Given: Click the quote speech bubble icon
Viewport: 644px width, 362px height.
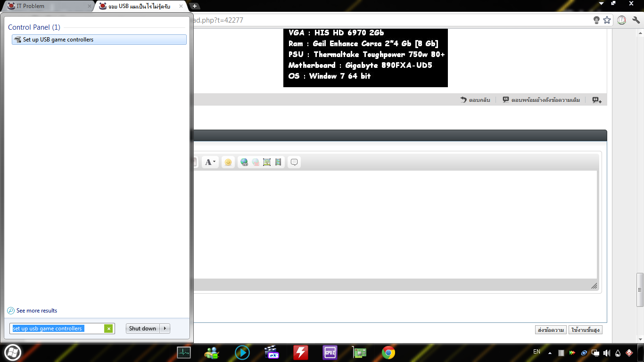Looking at the screenshot, I should pyautogui.click(x=294, y=162).
